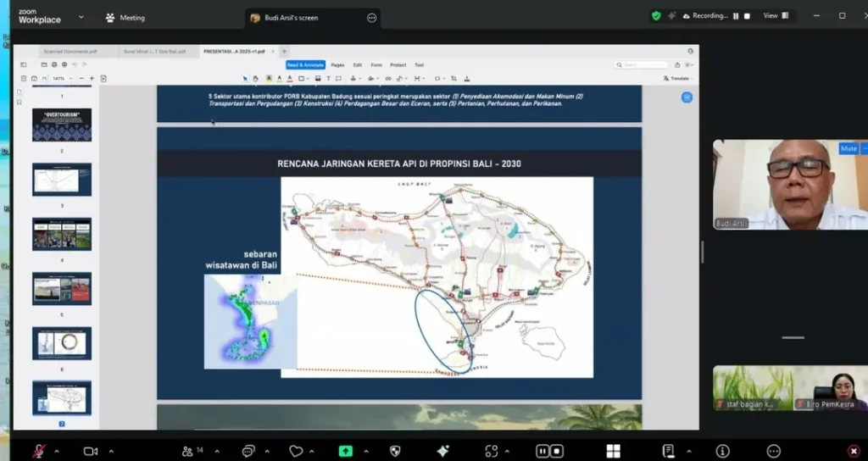The height and width of the screenshot is (461, 868).
Task: Open the participants panel
Action: (188, 451)
